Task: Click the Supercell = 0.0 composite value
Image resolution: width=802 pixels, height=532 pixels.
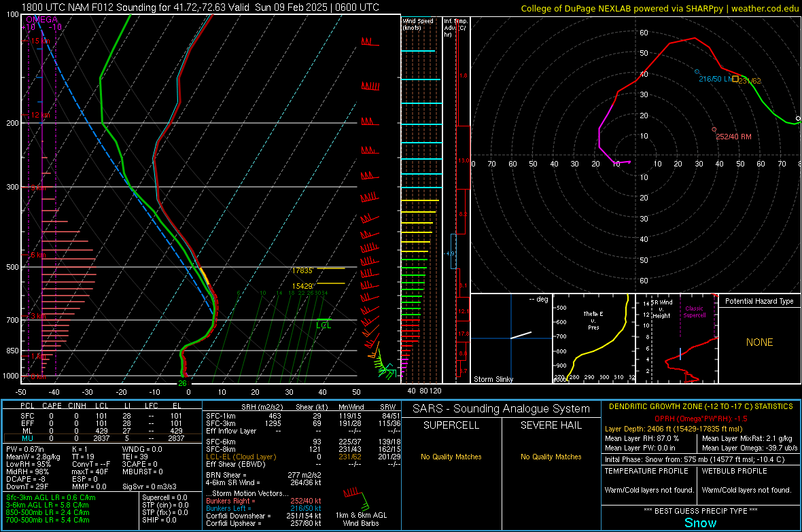Action: (164, 497)
